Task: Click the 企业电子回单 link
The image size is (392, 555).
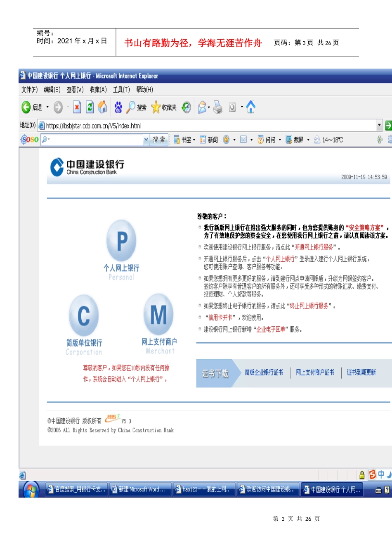Action: click(x=271, y=330)
